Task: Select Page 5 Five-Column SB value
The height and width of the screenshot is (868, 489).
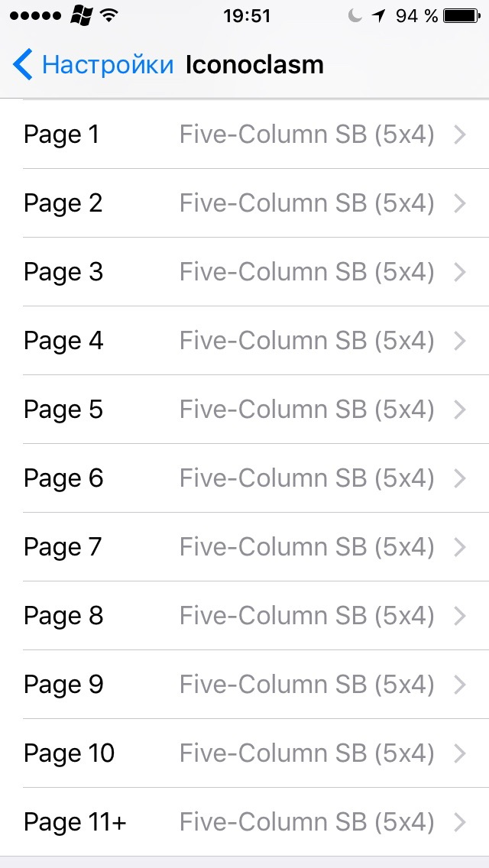Action: pos(307,410)
